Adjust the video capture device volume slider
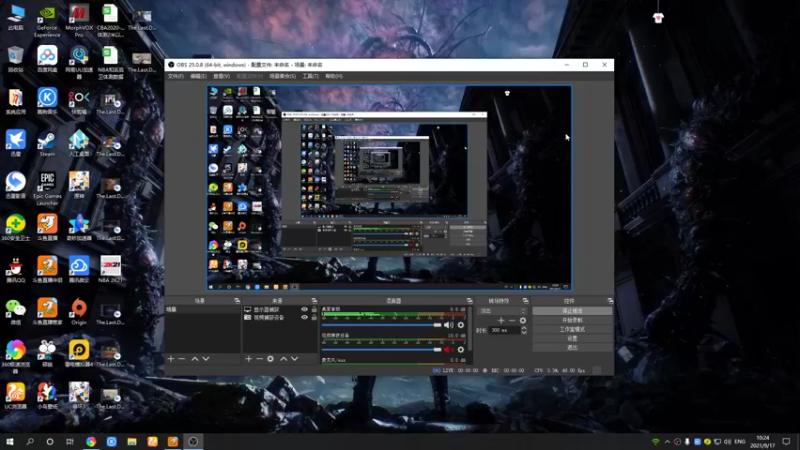Image resolution: width=800 pixels, height=450 pixels. click(x=381, y=349)
